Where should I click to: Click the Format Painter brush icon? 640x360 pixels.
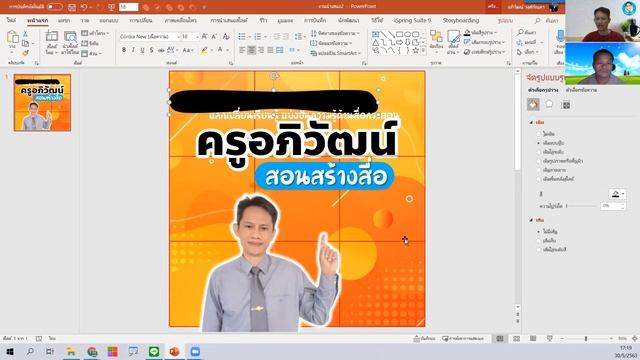click(25, 53)
